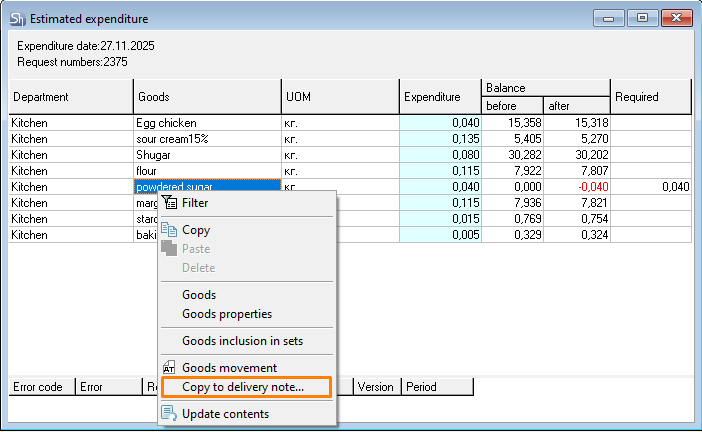Select the 'sour cream15%' row cell
Viewport: 702px width, 432px height.
[207, 139]
